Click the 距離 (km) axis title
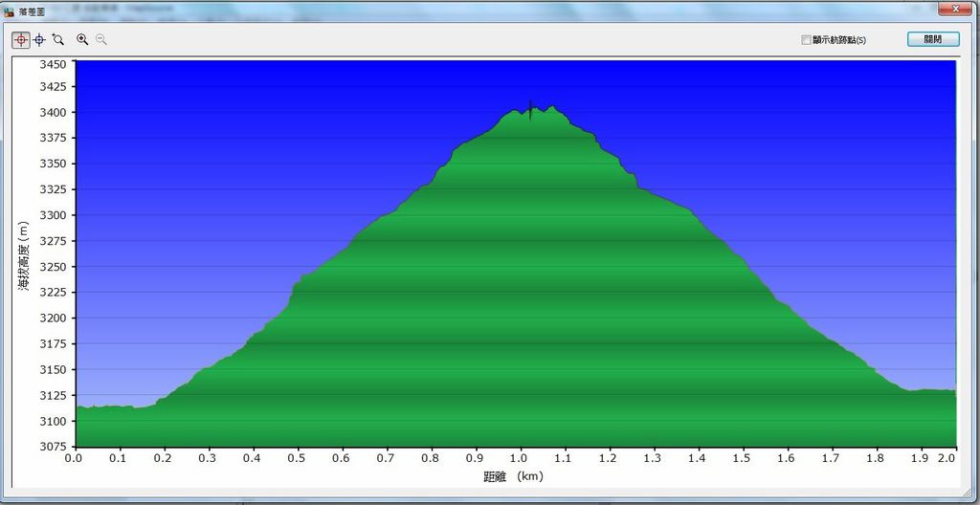Viewport: 980px width, 505px height. pos(514,477)
